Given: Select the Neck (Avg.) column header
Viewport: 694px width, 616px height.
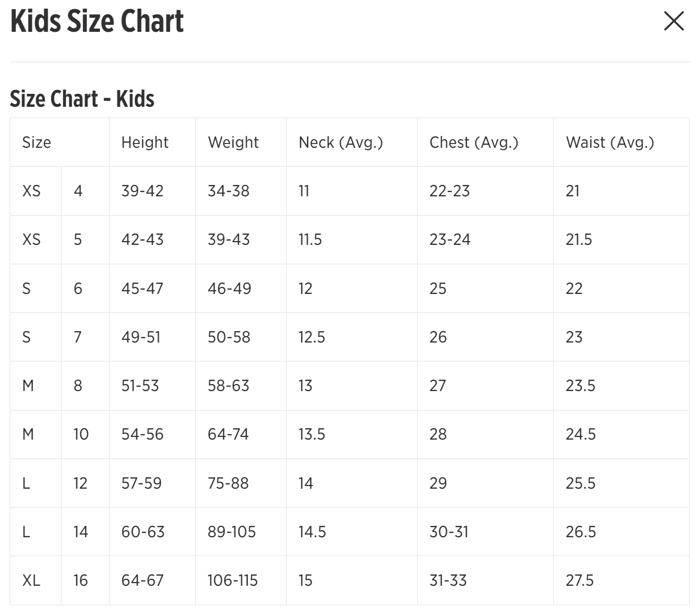Looking at the screenshot, I should (x=341, y=142).
